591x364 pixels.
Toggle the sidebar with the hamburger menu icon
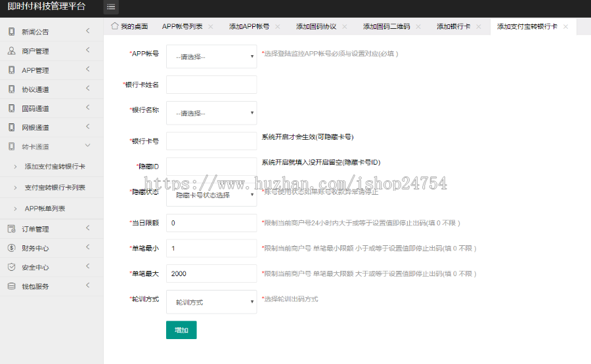111,7
